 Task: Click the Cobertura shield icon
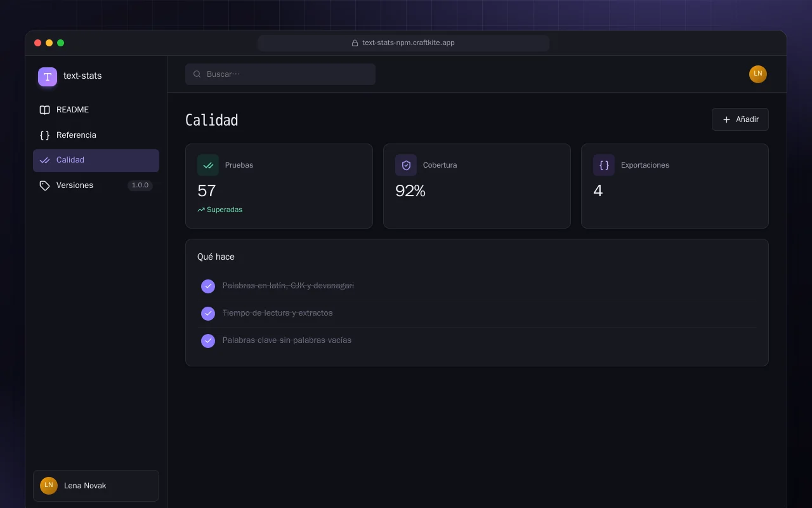[x=406, y=165]
